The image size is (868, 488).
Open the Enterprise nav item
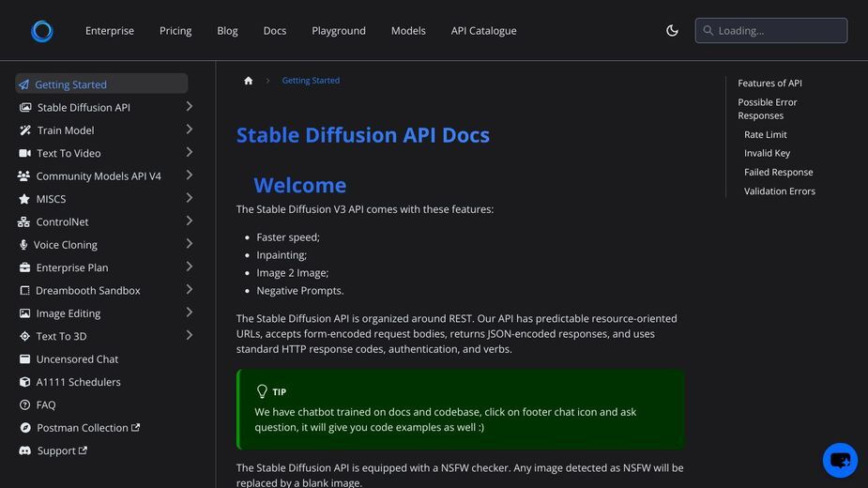(110, 31)
